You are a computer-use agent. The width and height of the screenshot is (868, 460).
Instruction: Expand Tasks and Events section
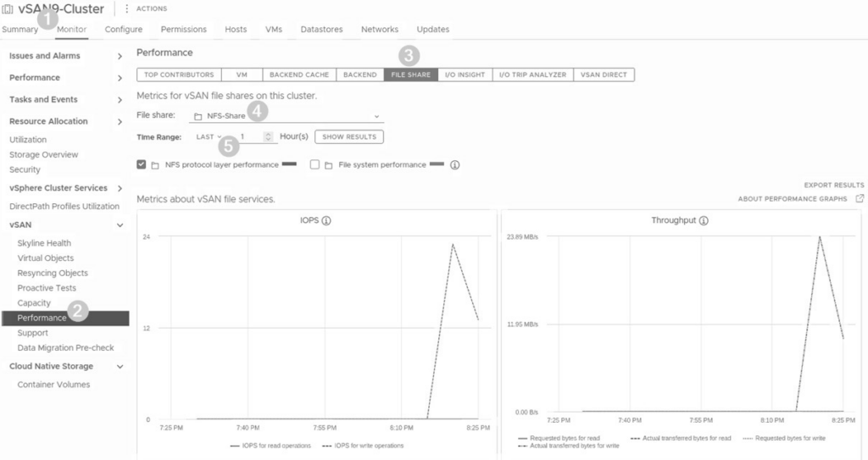pos(120,100)
